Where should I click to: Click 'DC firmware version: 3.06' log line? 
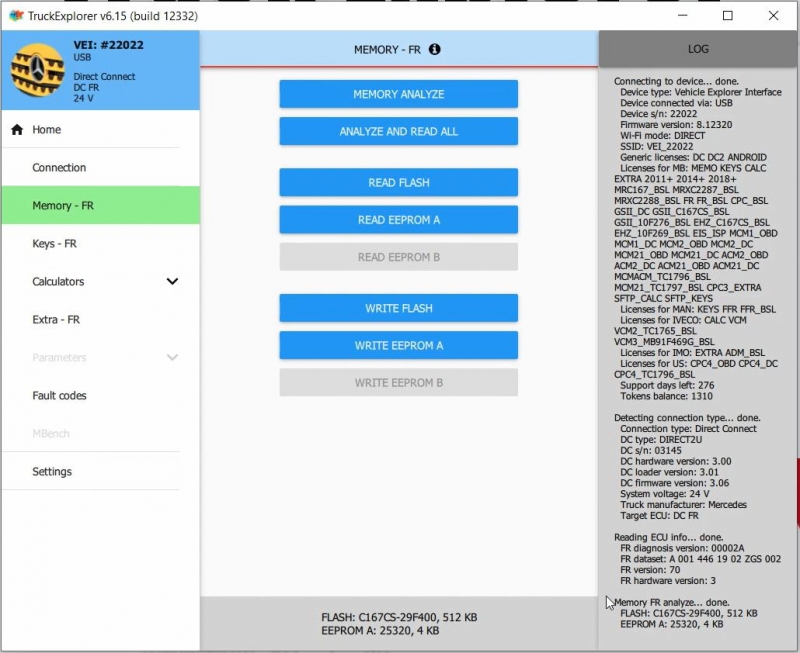(674, 483)
